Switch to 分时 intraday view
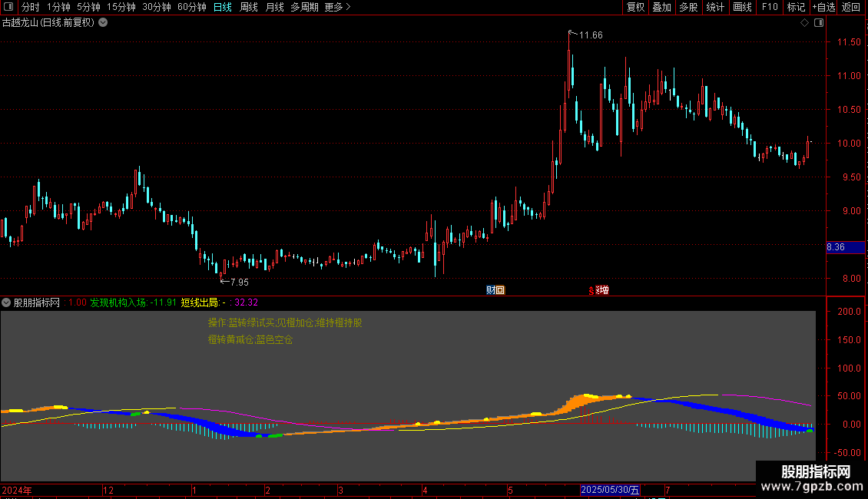 [31, 7]
